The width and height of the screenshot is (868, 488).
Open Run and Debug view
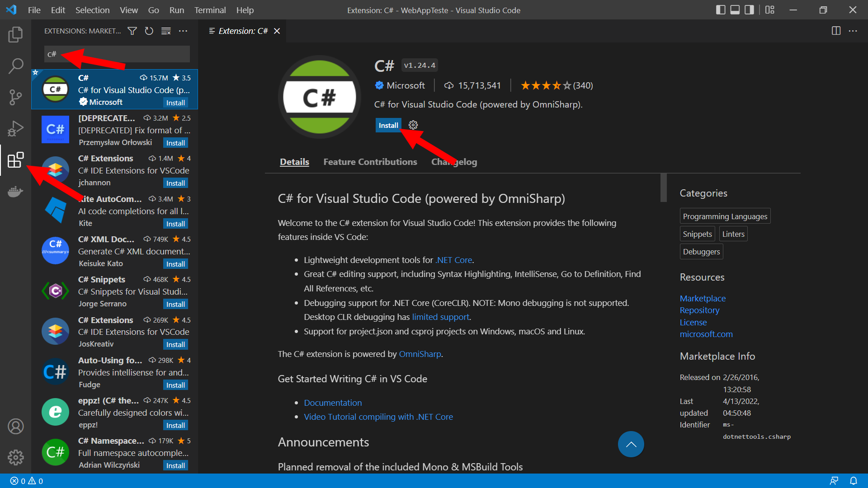click(x=15, y=129)
